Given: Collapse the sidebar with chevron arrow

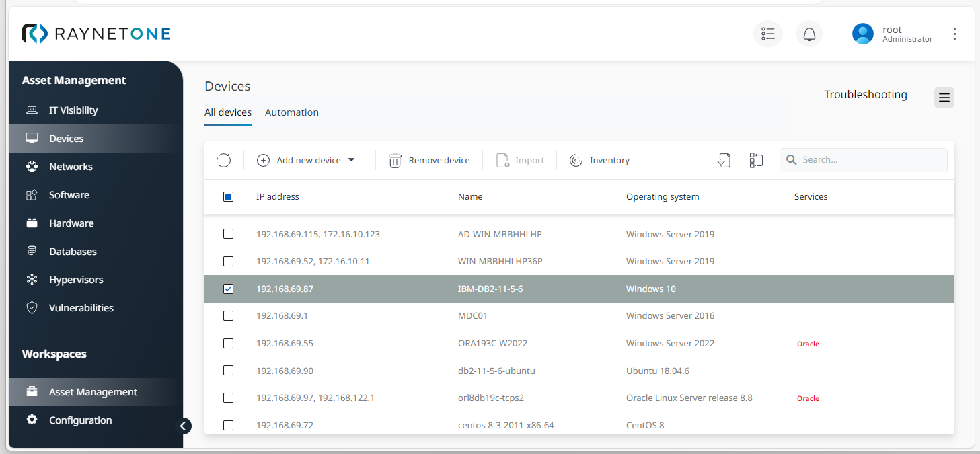Looking at the screenshot, I should [183, 426].
